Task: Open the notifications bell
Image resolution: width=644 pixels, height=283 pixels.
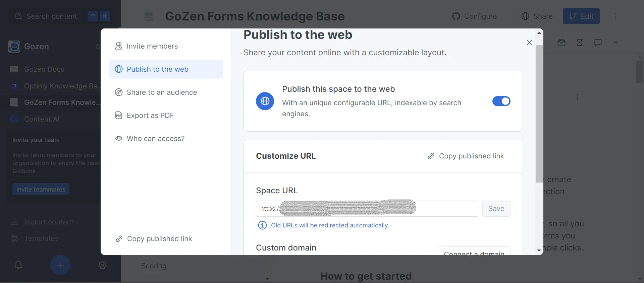Action: (x=18, y=265)
